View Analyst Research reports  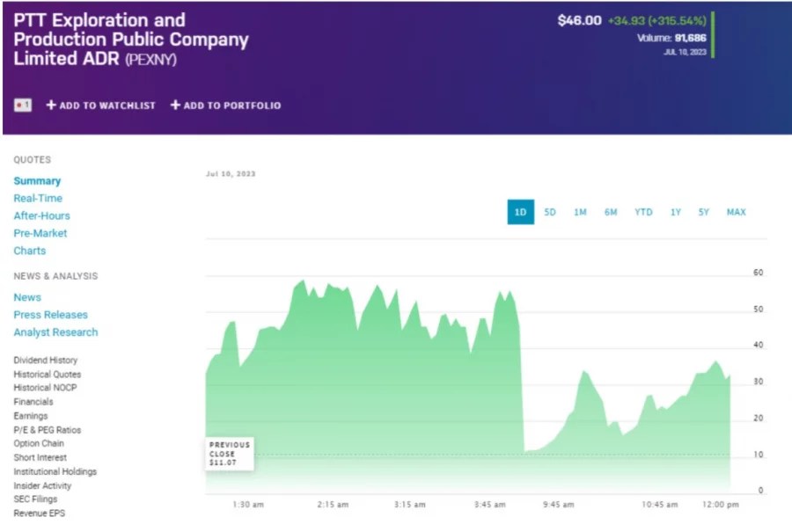55,332
